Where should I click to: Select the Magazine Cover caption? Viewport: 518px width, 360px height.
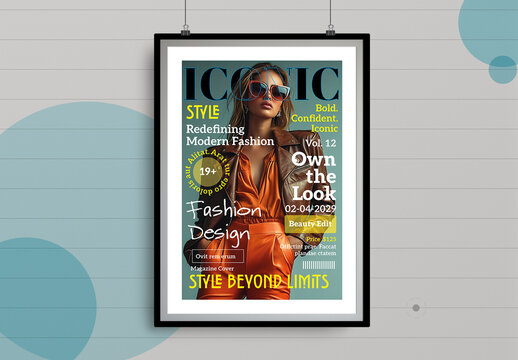tap(212, 268)
